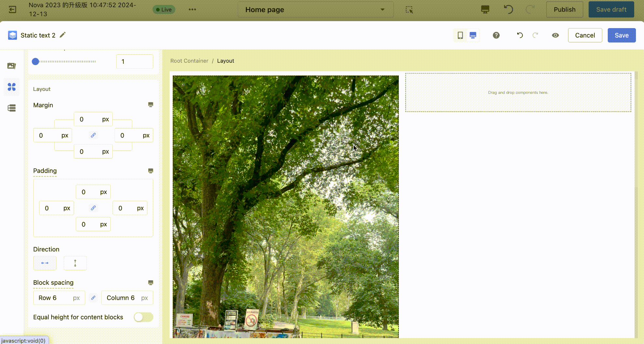
Task: Open the components panel in left sidebar
Action: 12,87
